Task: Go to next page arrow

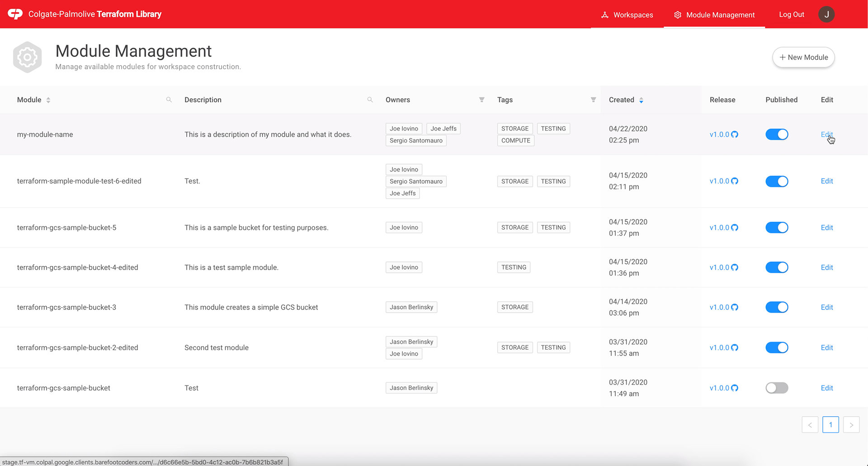Action: (851, 425)
